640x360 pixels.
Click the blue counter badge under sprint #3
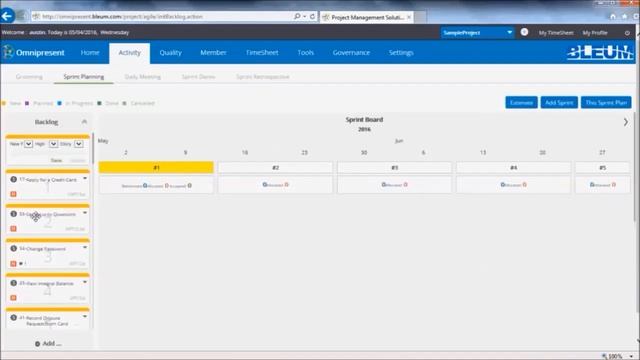384,184
